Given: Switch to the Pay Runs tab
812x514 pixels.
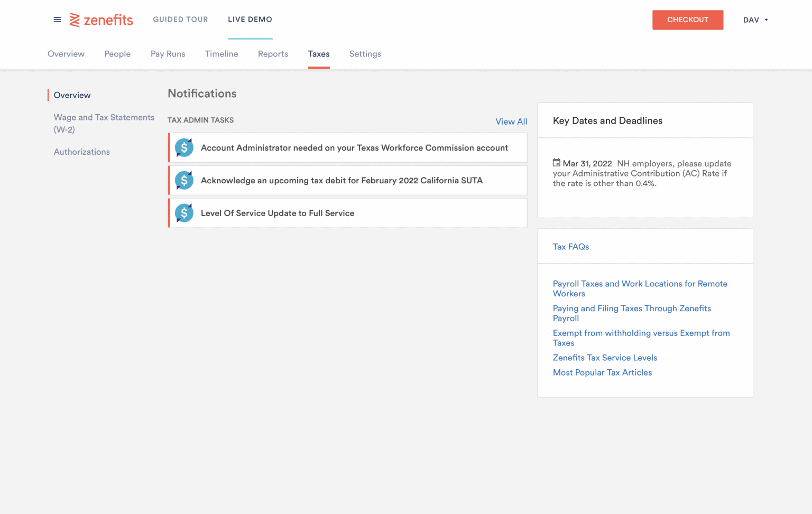Looking at the screenshot, I should point(168,54).
